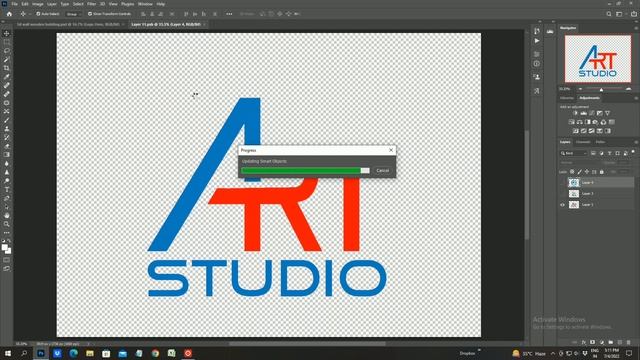Open Google Chrome from the taskbar

click(155, 353)
